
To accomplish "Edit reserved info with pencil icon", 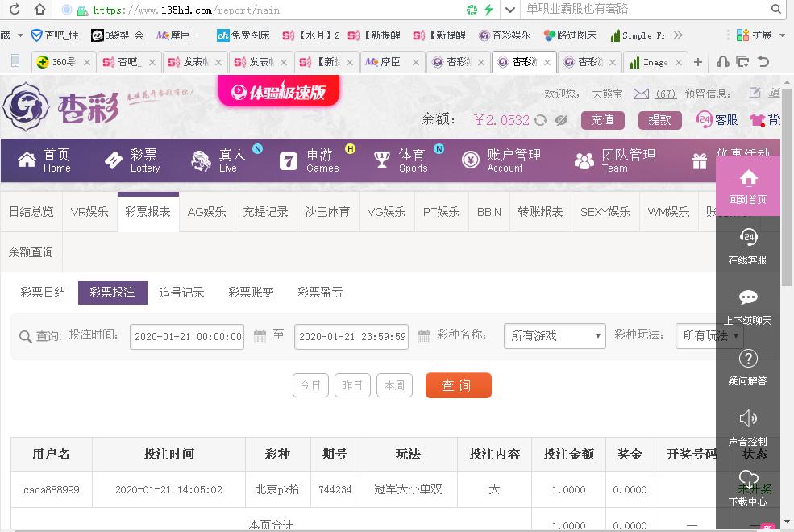I will pos(755,92).
